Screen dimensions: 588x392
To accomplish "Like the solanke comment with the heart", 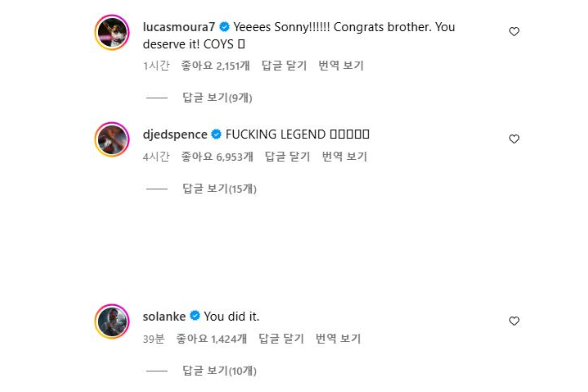I will 514,321.
